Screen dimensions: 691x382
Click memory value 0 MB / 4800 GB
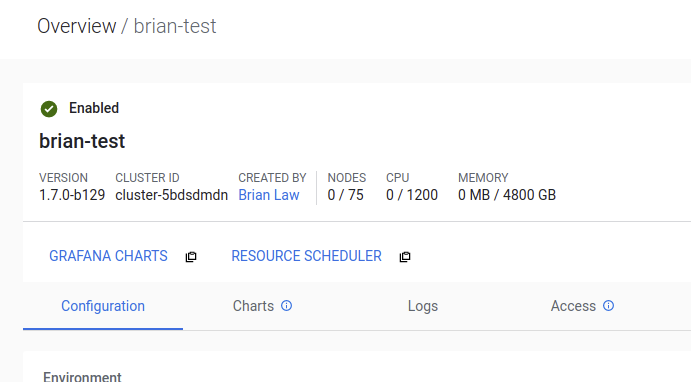507,195
